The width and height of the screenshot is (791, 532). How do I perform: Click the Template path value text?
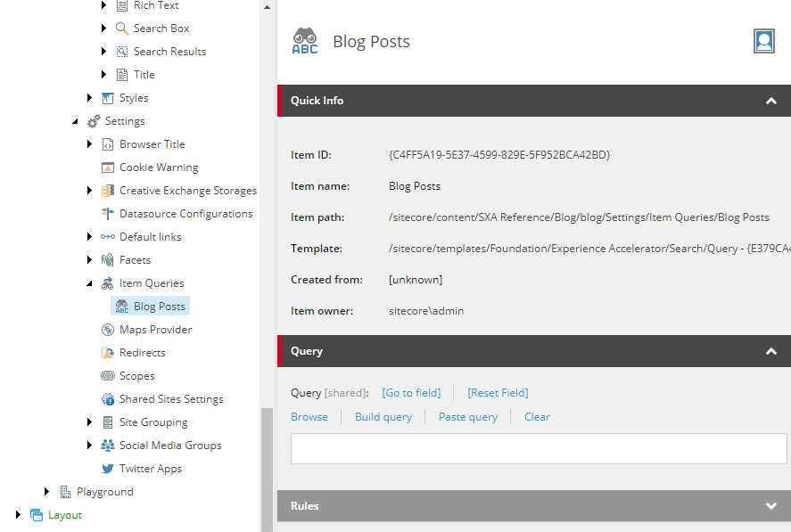click(589, 249)
